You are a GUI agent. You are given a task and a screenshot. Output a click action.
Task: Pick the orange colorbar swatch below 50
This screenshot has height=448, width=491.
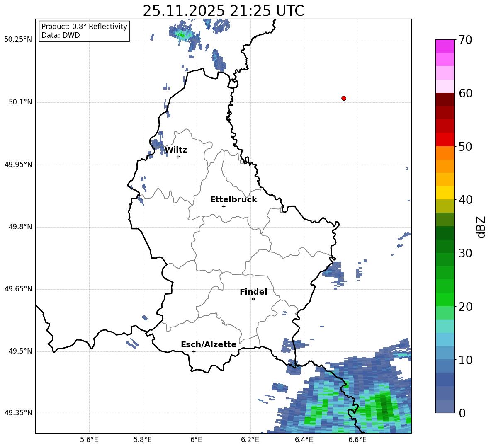[x=445, y=153]
